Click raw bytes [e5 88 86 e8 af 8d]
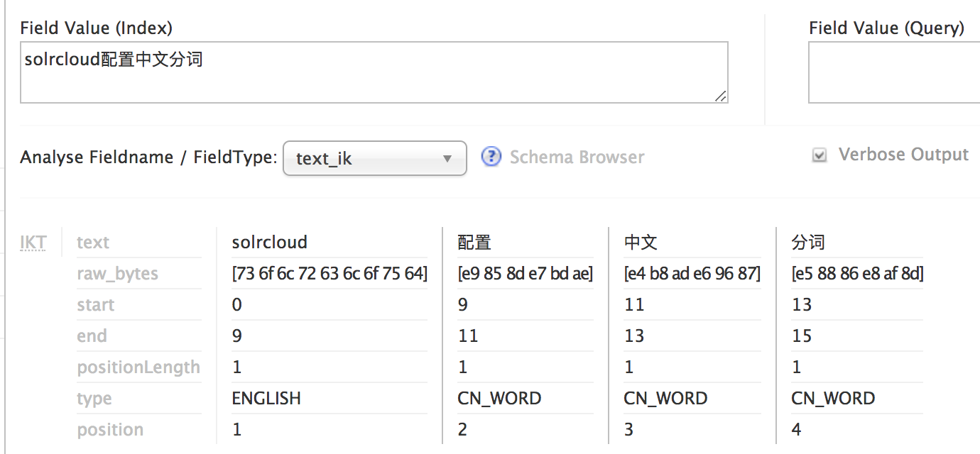980x454 pixels. 857,274
